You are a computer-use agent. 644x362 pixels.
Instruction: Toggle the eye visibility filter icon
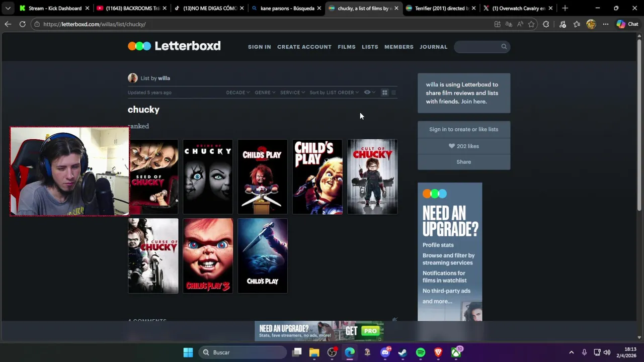(369, 93)
